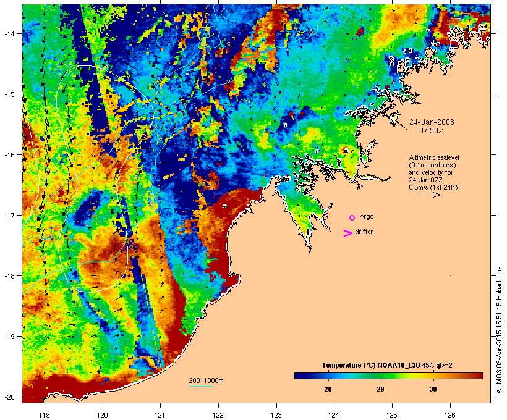Click the 'Altimetric sealevel' text line

tap(434, 157)
